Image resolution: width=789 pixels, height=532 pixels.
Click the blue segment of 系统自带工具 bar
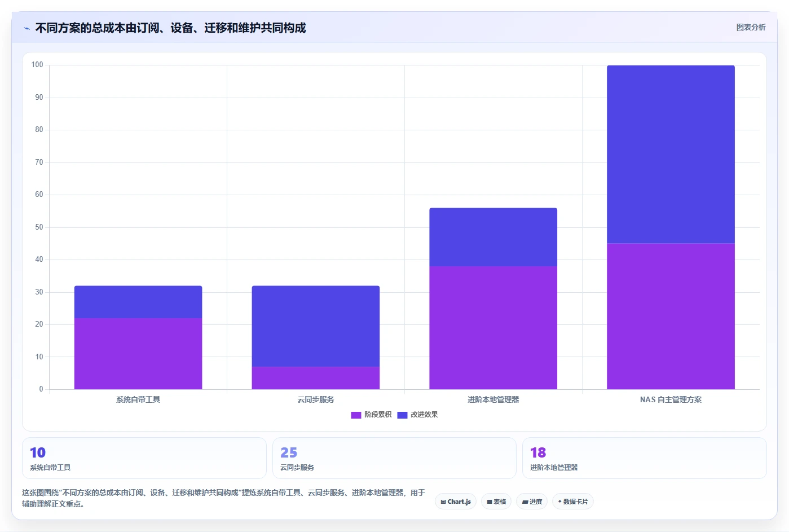coord(138,302)
